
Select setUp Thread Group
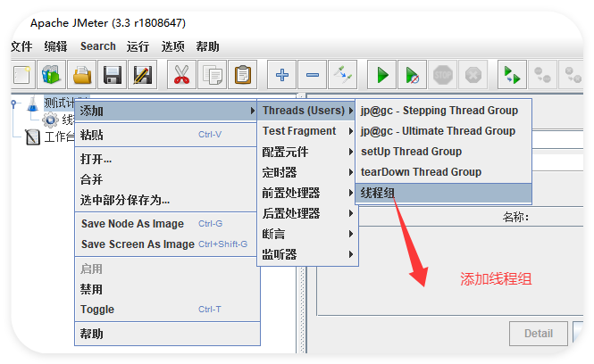tap(444, 152)
